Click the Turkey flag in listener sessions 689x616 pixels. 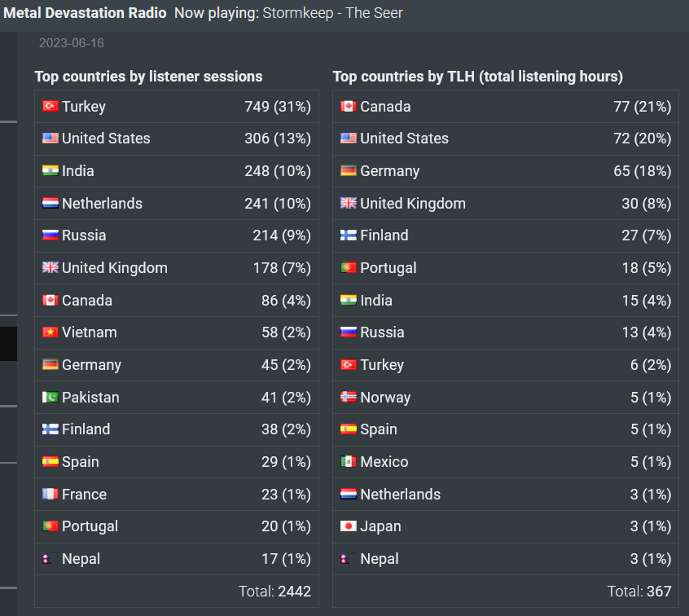coord(50,106)
